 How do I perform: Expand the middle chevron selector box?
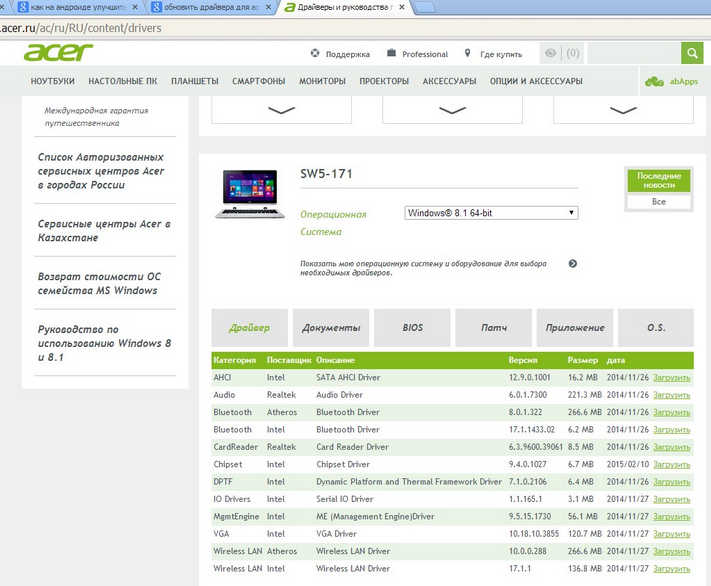click(453, 110)
